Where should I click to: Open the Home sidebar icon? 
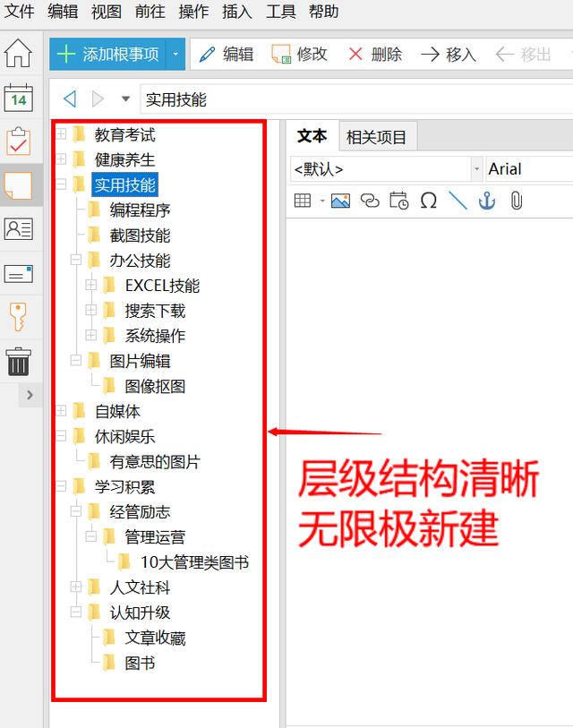pos(18,53)
